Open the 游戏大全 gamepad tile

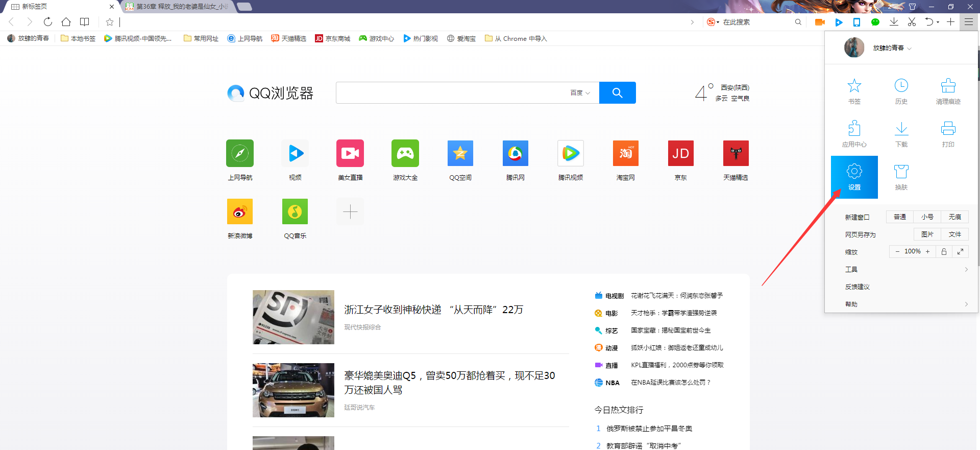tap(405, 153)
